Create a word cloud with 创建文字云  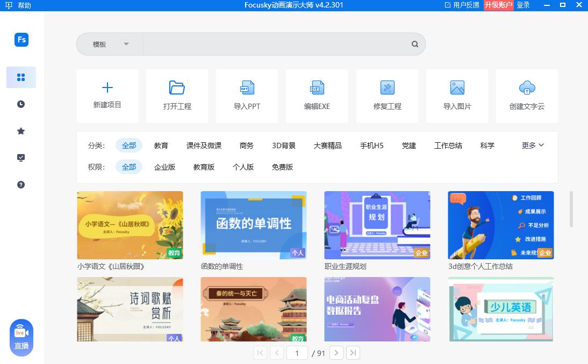pos(527,96)
